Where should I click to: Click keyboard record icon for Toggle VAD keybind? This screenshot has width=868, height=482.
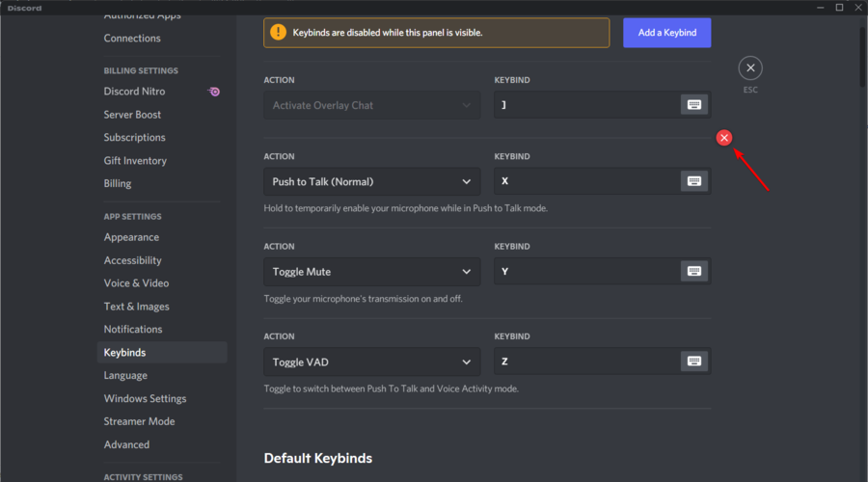(694, 361)
